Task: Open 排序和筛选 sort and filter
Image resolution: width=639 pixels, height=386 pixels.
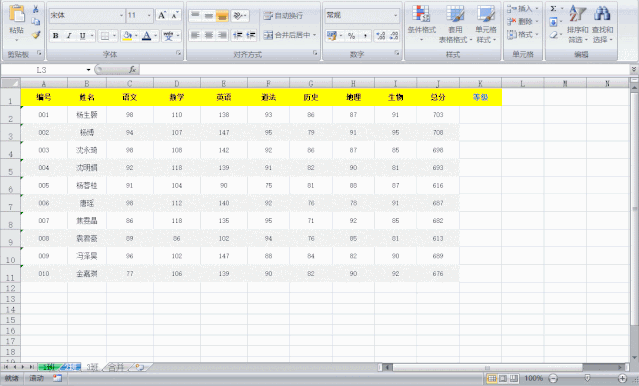Action: 577,24
